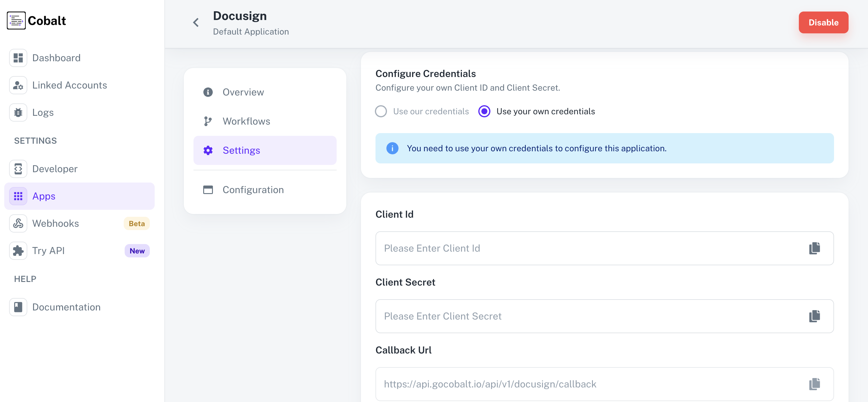
Task: Click the Client Secret input field
Action: point(573,316)
